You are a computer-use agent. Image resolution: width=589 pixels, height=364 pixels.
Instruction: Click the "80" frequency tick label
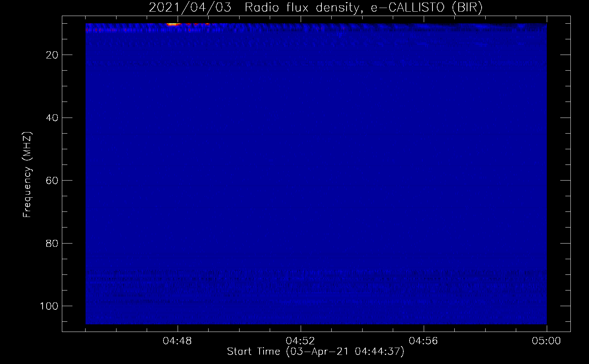(x=52, y=243)
